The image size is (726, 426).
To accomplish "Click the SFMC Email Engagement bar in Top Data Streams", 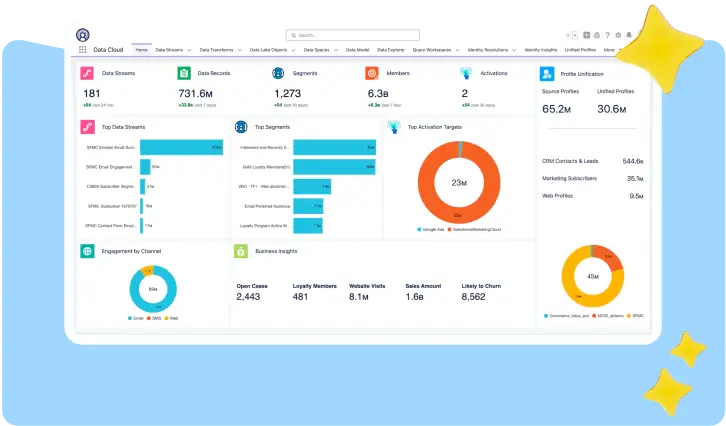I will click(x=145, y=167).
